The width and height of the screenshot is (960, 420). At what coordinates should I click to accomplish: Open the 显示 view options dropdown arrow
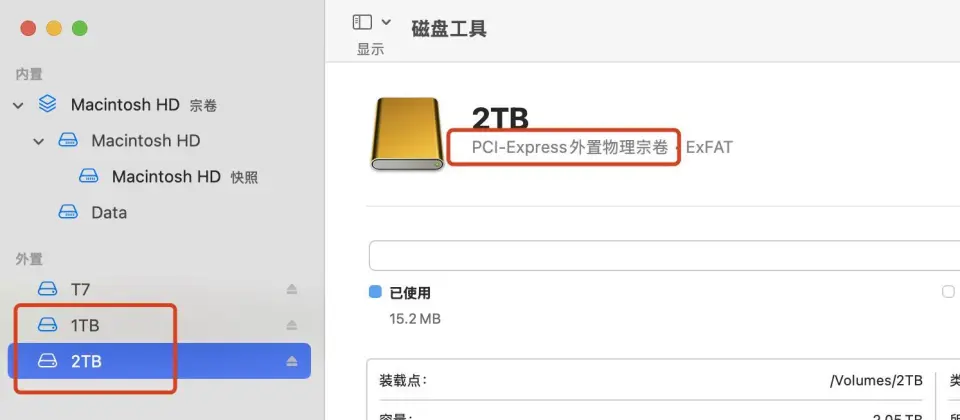(x=386, y=22)
